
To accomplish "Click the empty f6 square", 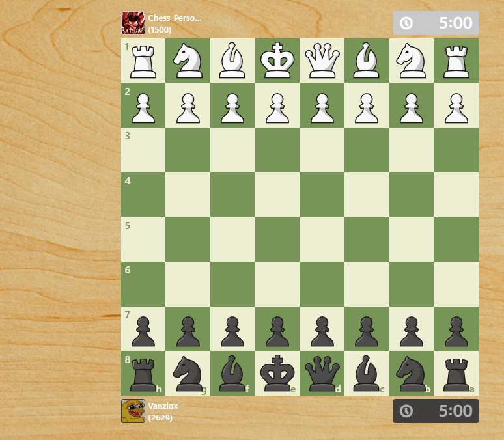I will (x=232, y=284).
